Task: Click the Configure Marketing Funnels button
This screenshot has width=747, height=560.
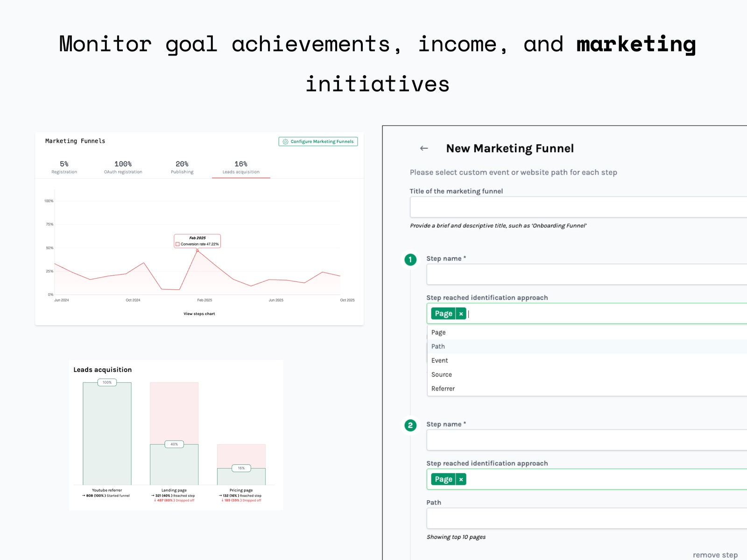Action: 318,141
